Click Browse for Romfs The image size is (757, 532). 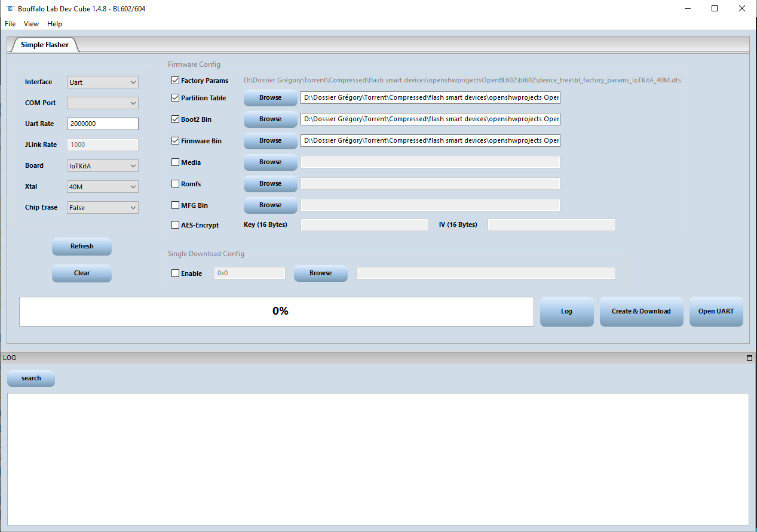pos(271,184)
